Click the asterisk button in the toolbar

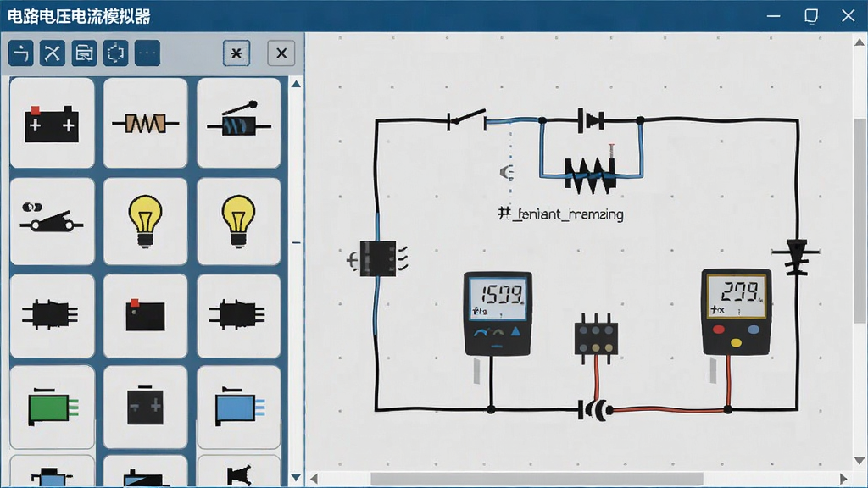point(236,53)
